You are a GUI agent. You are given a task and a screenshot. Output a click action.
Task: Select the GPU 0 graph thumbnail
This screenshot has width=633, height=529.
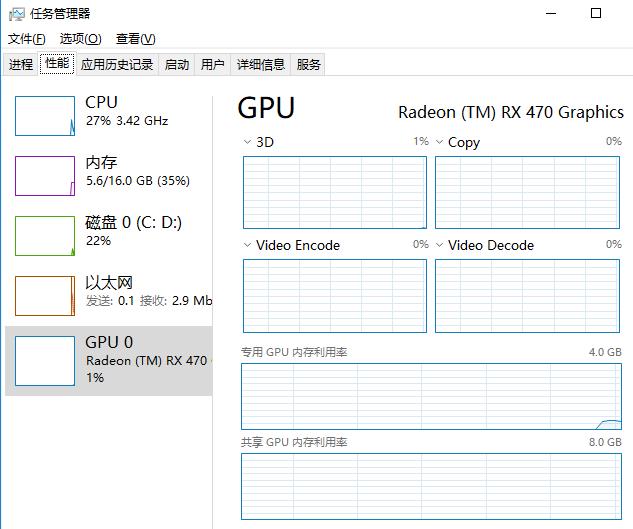click(45, 361)
